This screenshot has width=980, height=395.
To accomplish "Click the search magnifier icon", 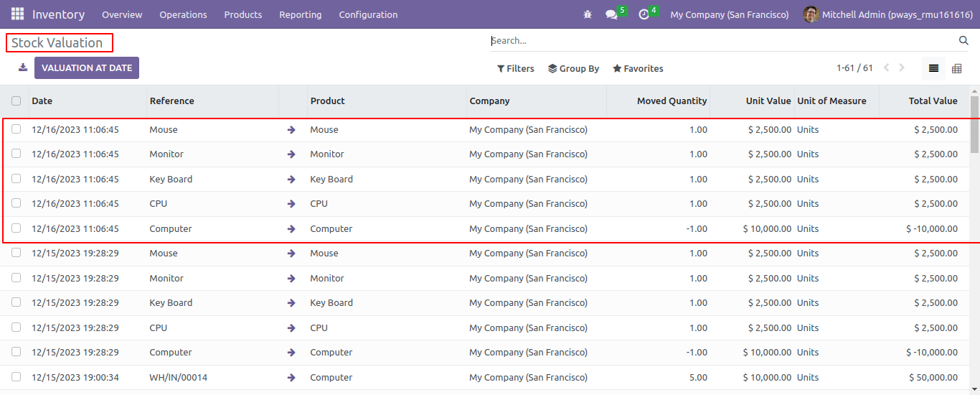I will click(963, 41).
